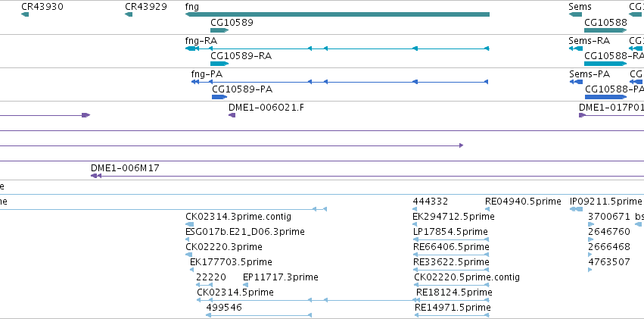This screenshot has width=644, height=319.
Task: Select the Sems-RA transcript glyph
Action: (x=575, y=48)
